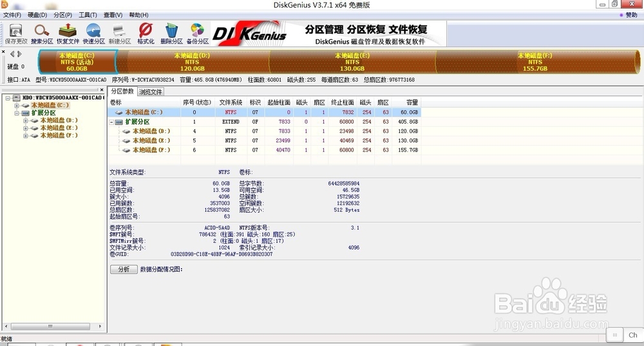The width and height of the screenshot is (644, 346).
Task: Expand 本地磁盘(D:) in the tree
Action: (26, 120)
